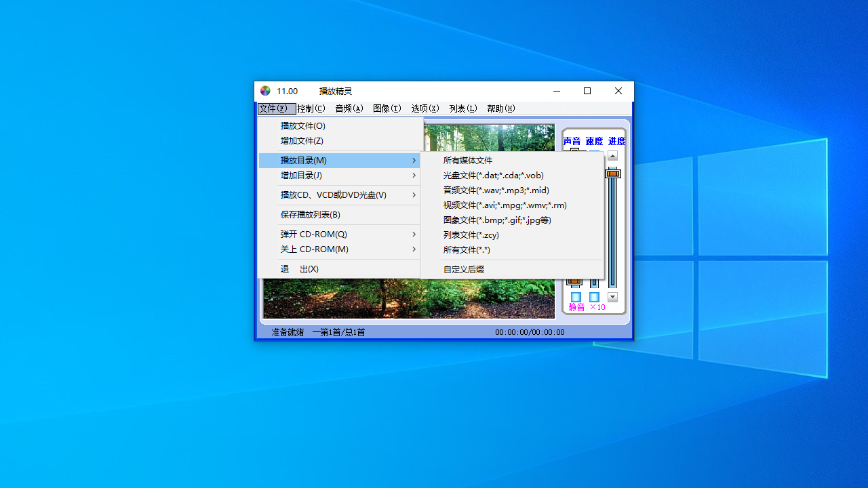The image size is (868, 488).
Task: Toggle the 静音 mute checkbox
Action: coord(575,296)
